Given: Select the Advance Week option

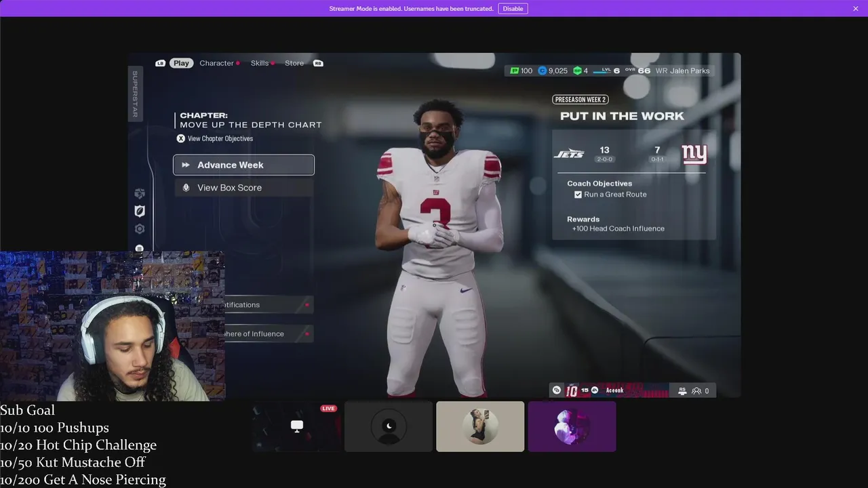Looking at the screenshot, I should click(243, 165).
